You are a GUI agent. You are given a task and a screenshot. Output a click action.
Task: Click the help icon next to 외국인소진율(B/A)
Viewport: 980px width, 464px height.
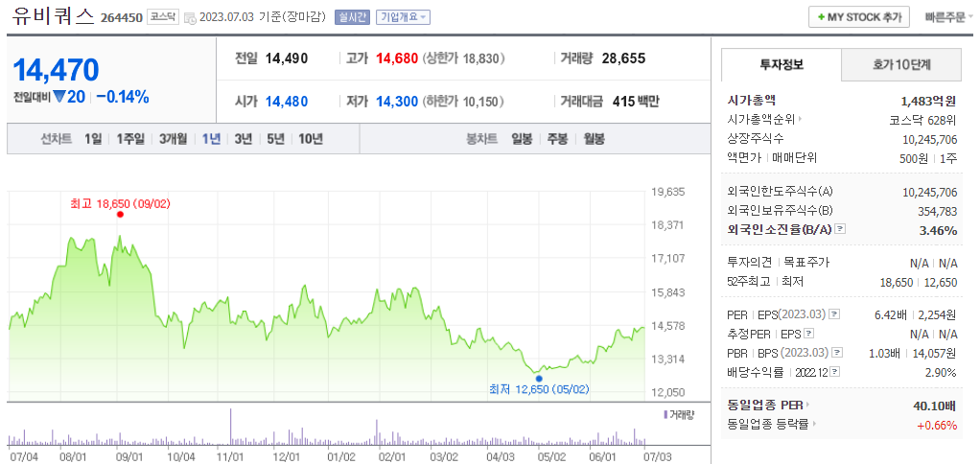840,229
